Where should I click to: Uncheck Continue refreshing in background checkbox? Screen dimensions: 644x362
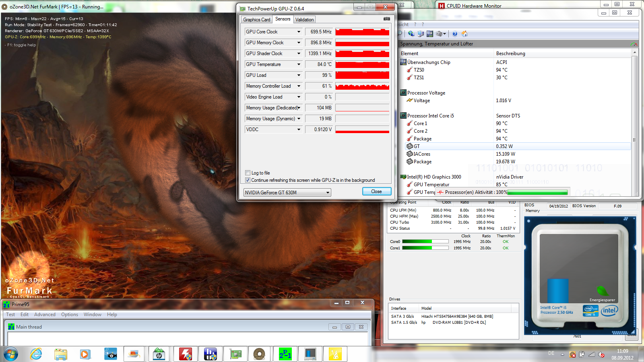248,180
